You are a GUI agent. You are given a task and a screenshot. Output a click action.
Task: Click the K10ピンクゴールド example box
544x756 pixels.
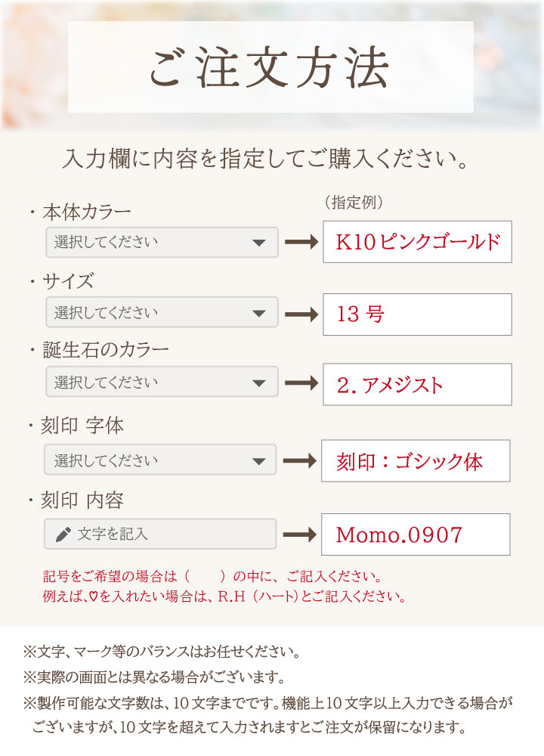(x=417, y=242)
